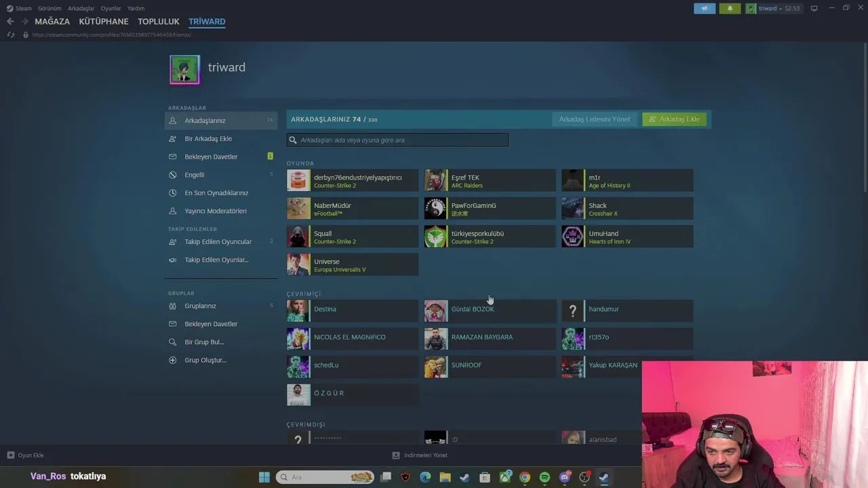Open the Yardım menu
This screenshot has height=488, width=868.
point(136,8)
